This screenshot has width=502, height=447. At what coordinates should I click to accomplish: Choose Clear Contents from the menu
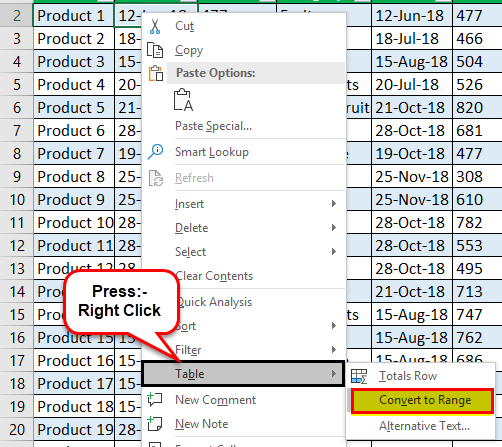point(214,276)
